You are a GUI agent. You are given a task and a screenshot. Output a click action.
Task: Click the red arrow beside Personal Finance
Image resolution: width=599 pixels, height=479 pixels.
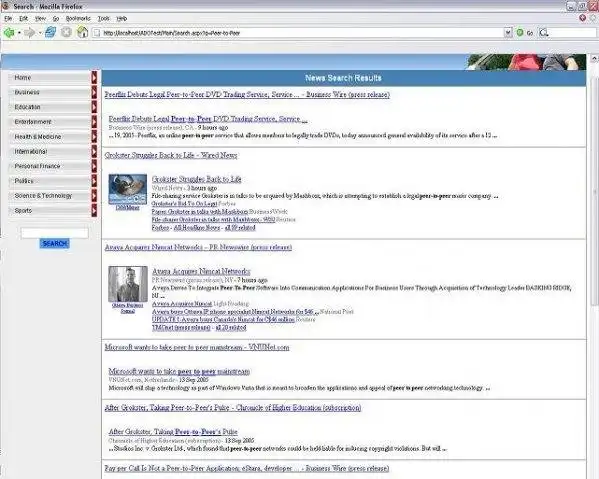94,166
